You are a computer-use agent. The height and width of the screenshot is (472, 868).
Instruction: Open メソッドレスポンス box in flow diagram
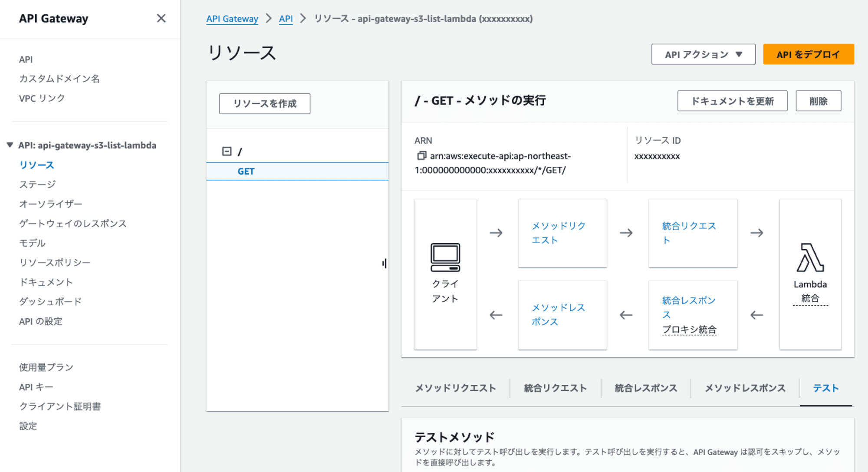(x=562, y=315)
